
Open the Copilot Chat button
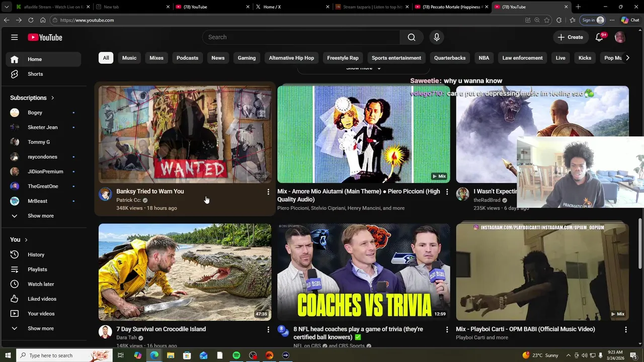(630, 20)
